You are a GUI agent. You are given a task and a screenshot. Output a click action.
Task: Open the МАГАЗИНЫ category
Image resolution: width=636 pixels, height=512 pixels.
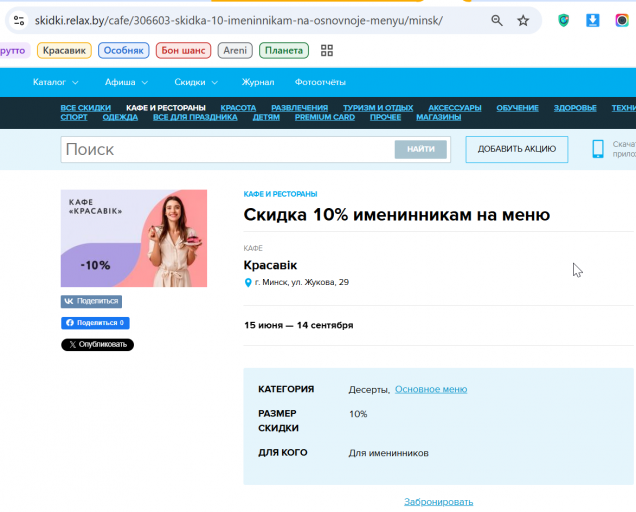(x=438, y=117)
